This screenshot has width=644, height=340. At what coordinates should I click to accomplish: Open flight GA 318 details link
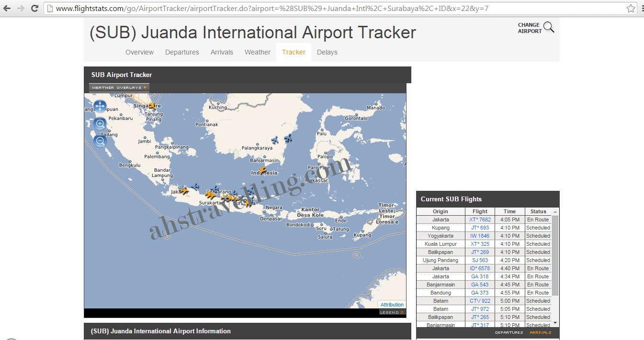pos(480,276)
